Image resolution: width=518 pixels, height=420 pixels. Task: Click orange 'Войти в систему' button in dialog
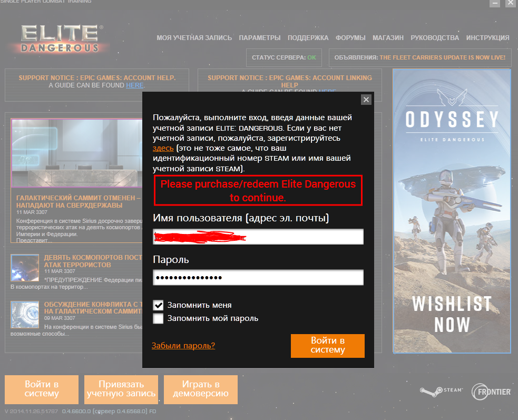click(x=328, y=346)
